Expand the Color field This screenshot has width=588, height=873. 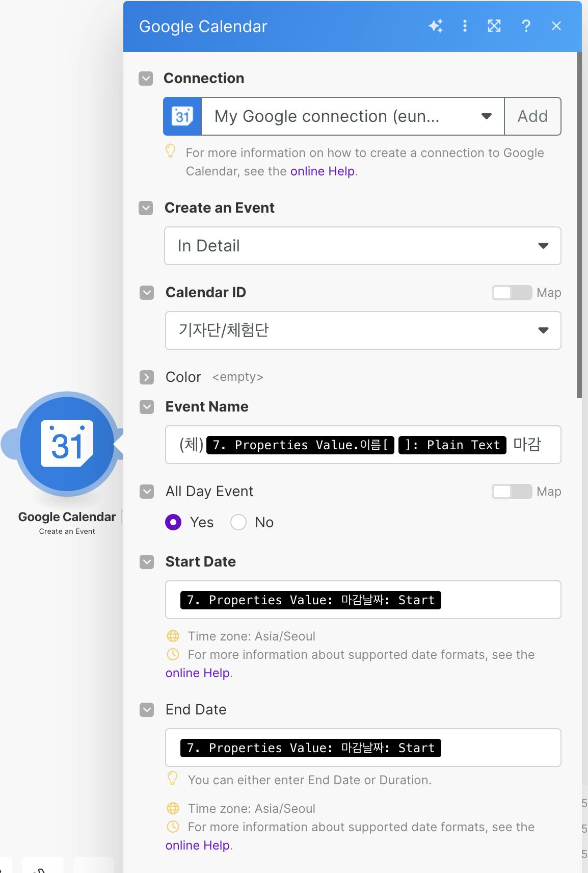(147, 377)
